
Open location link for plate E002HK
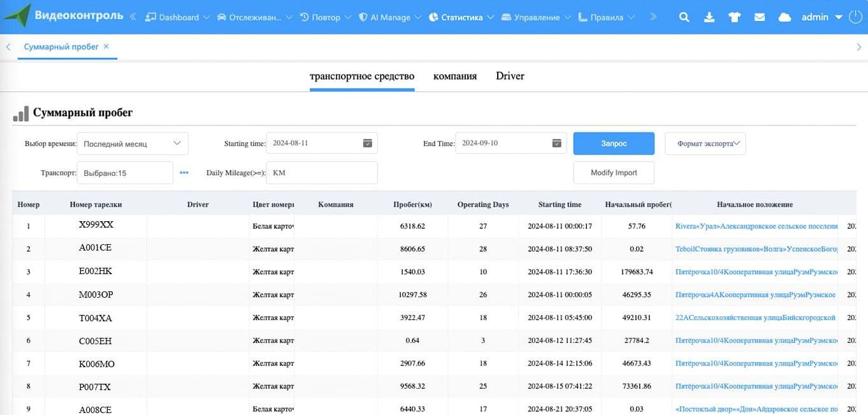point(756,272)
